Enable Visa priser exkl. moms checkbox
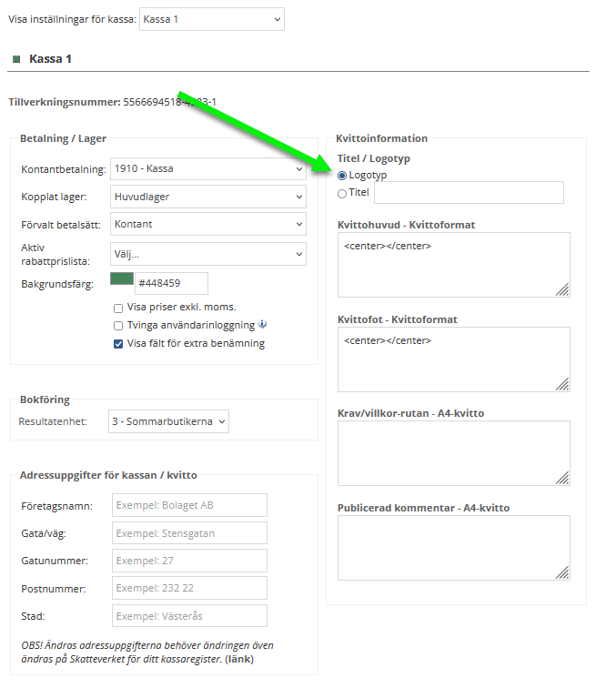The height and width of the screenshot is (688, 616). tap(118, 308)
